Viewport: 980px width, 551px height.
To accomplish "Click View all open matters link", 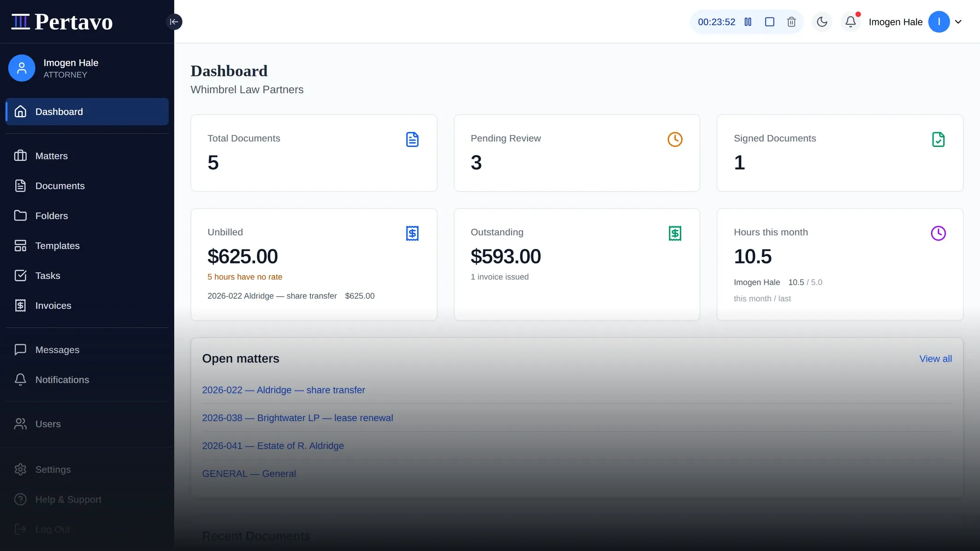I will (935, 359).
